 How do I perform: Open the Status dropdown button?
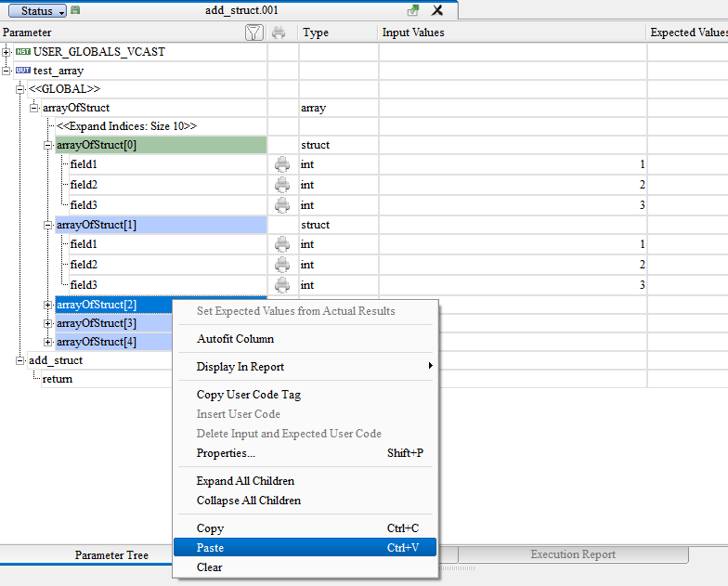tap(37, 10)
